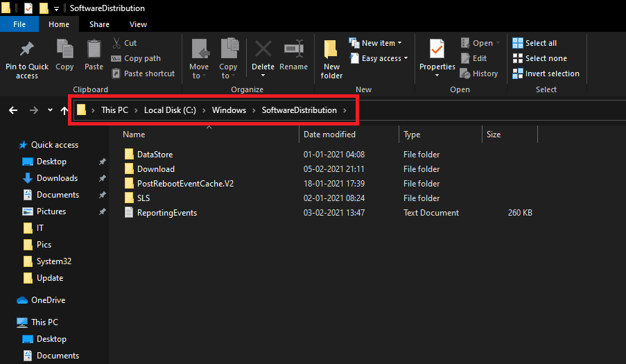The height and width of the screenshot is (364, 626).
Task: Switch to the Home ribbon tab
Action: (59, 24)
